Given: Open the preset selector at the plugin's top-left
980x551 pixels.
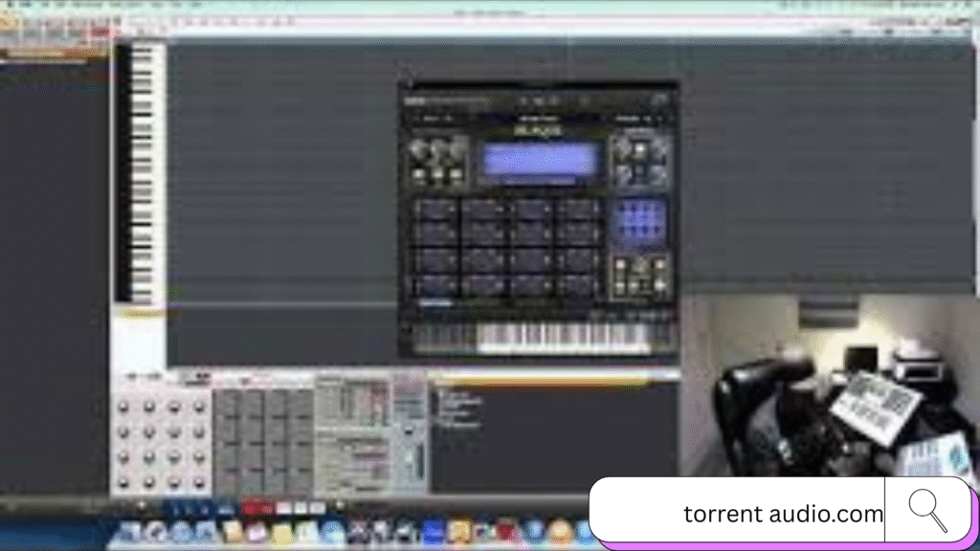Looking at the screenshot, I should [434, 120].
